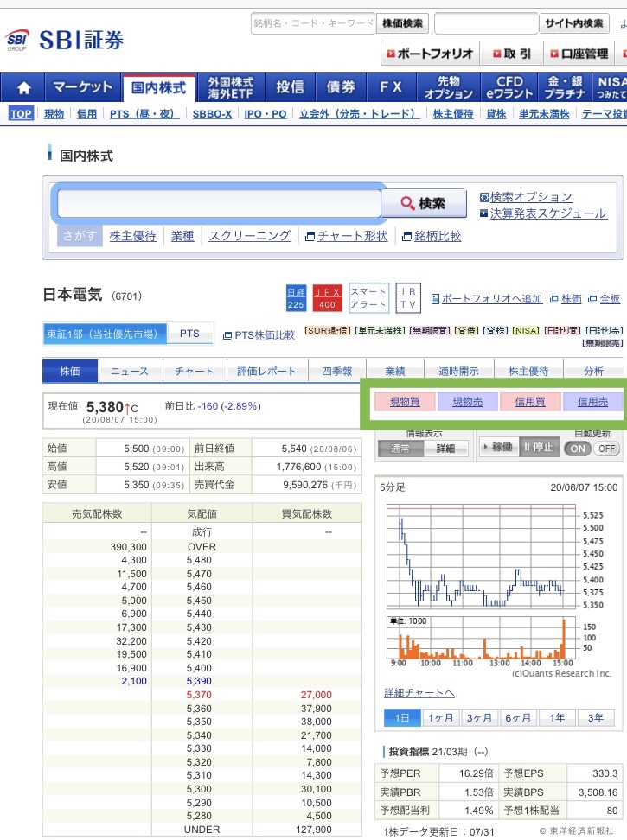This screenshot has width=627, height=840.
Task: Click サイト内検索 button
Action: pyautogui.click(x=574, y=23)
